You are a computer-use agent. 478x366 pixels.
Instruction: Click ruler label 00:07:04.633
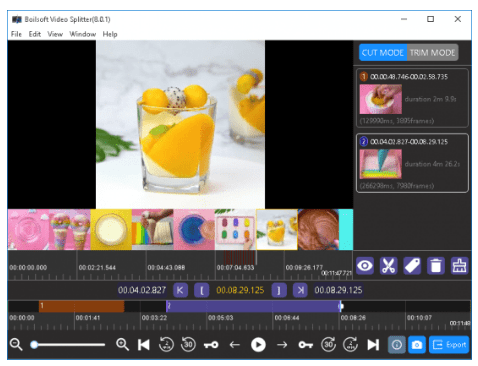click(235, 267)
